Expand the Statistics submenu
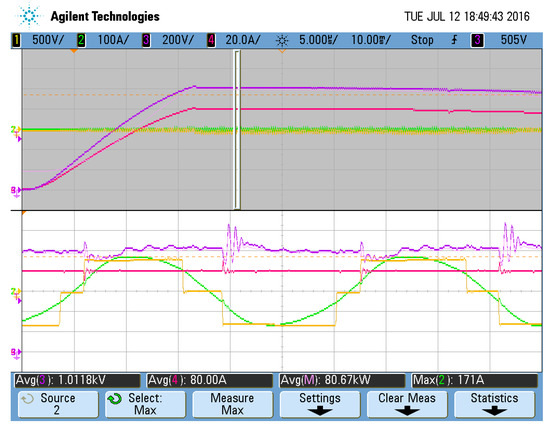Screen dimensions: 550x427 (494, 404)
